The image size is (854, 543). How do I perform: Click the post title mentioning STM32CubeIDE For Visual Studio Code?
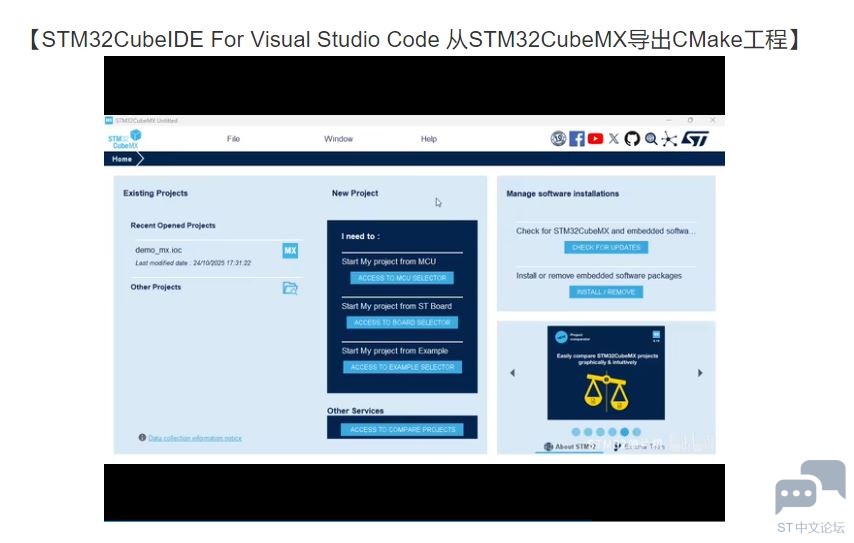point(415,39)
